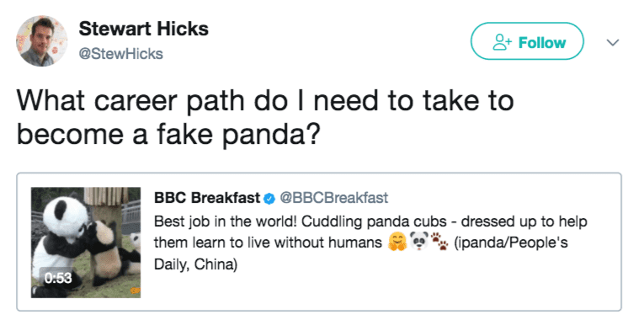Click the panda face emoji

[x=418, y=242]
